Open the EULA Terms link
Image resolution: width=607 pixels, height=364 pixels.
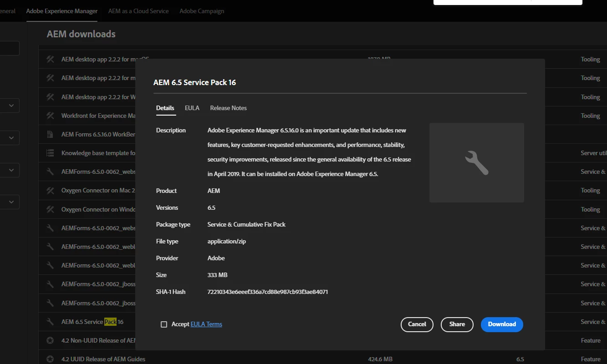[x=206, y=324]
